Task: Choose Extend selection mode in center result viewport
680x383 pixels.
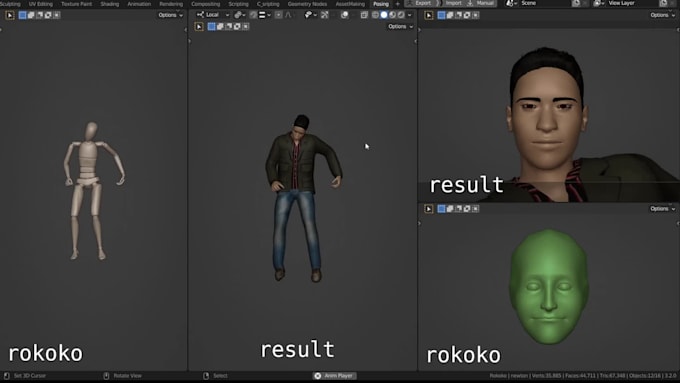Action: (x=220, y=27)
